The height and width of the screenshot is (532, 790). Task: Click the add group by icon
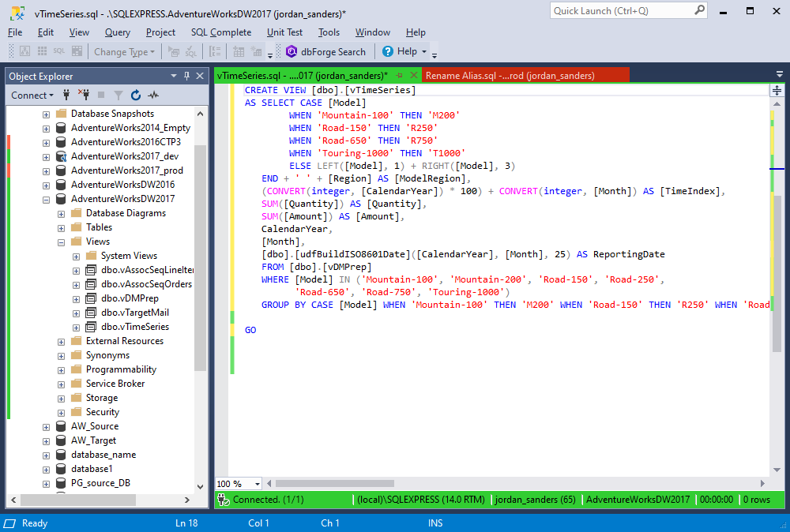(215, 52)
